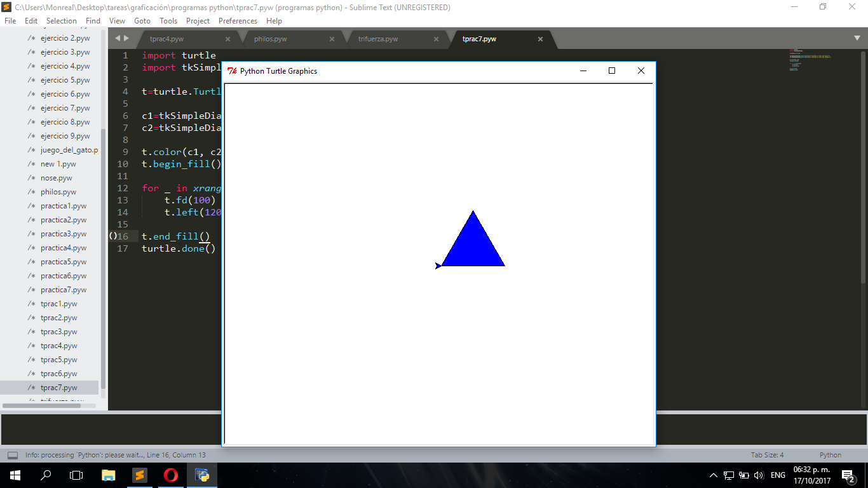
Task: Open the Find menu
Action: 93,20
